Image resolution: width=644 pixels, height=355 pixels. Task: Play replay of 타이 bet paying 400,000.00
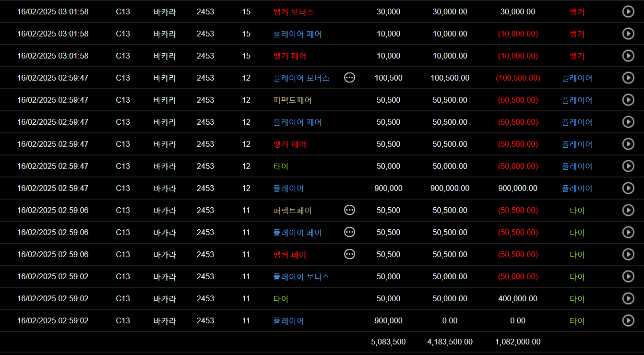click(x=628, y=298)
